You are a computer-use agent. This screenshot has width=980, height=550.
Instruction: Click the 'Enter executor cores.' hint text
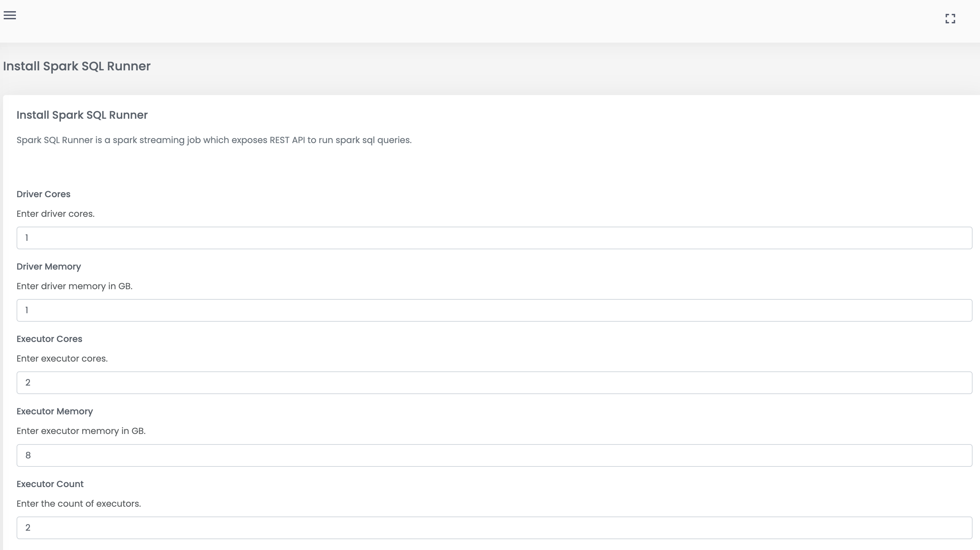pyautogui.click(x=62, y=359)
